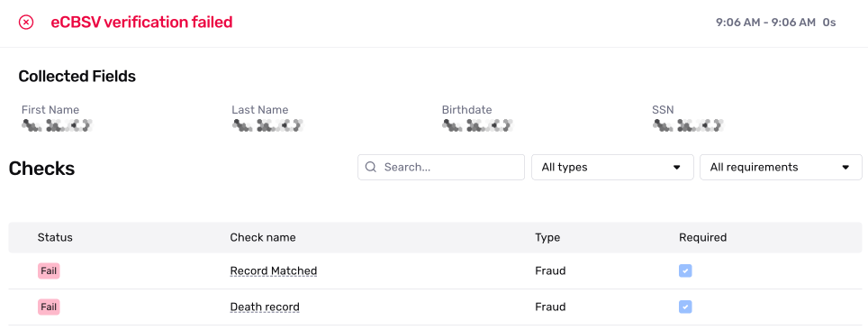Image resolution: width=868 pixels, height=330 pixels.
Task: Click the All requirements dropdown arrow icon
Action: (x=845, y=168)
